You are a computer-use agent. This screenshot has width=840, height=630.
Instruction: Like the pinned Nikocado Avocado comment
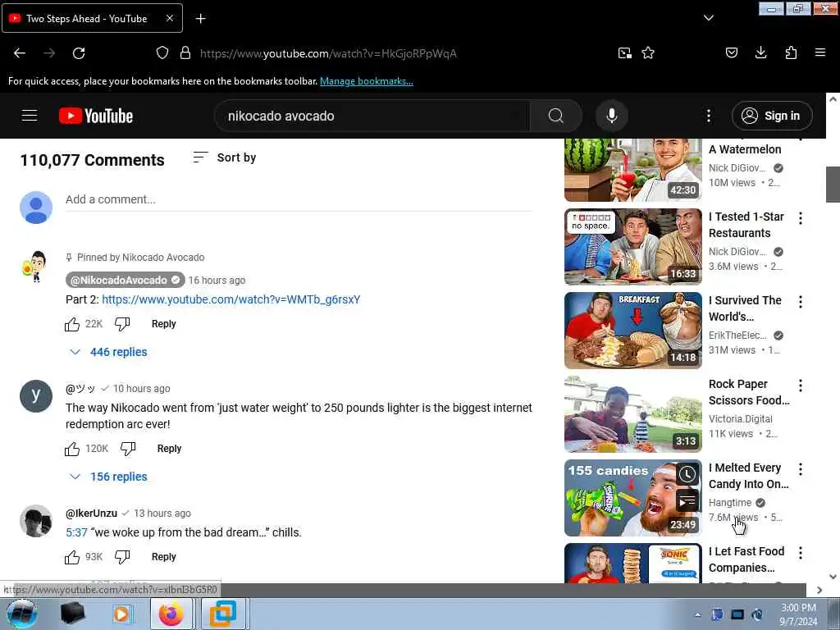(x=72, y=324)
